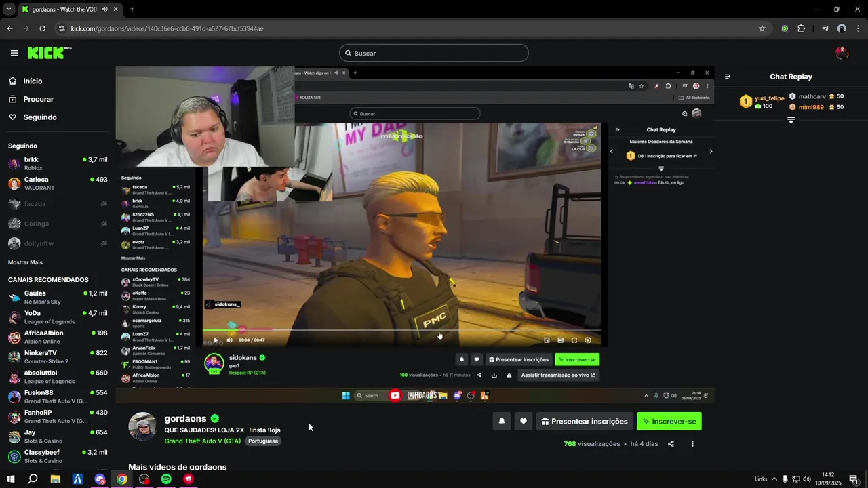This screenshot has width=868, height=488.
Task: Open the green extension icon in toolbar
Action: point(785,28)
